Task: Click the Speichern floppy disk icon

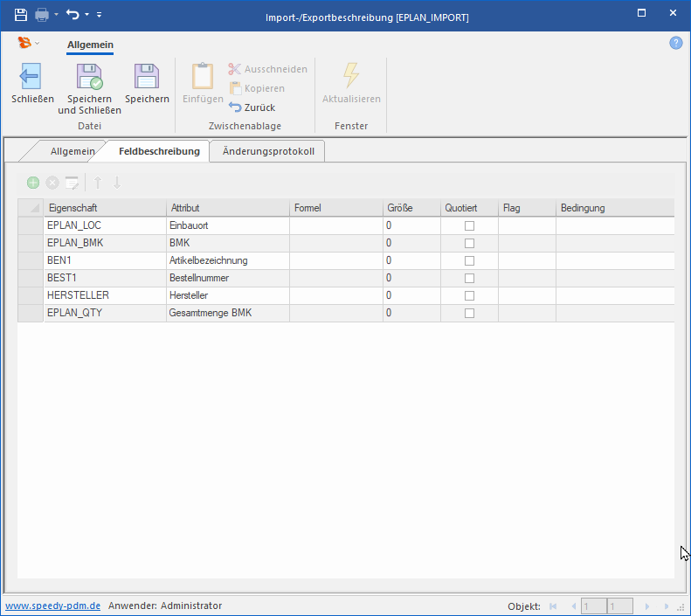Action: coord(147,77)
